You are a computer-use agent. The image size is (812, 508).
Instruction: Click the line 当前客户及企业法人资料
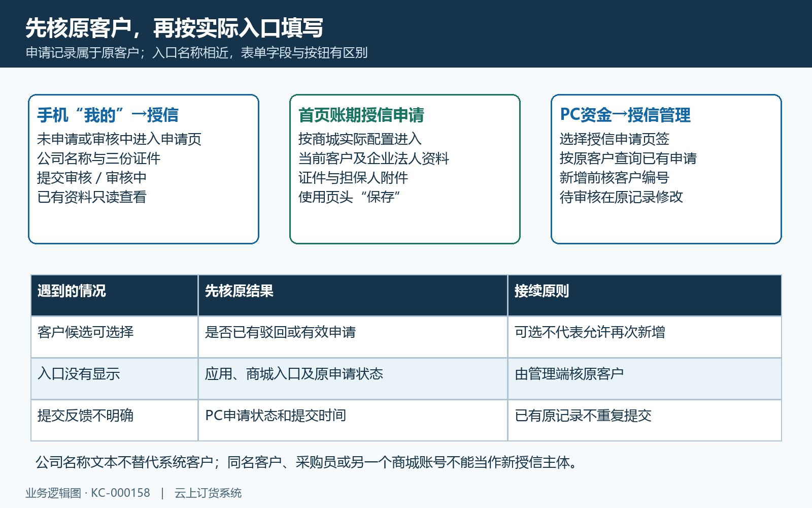(x=374, y=158)
